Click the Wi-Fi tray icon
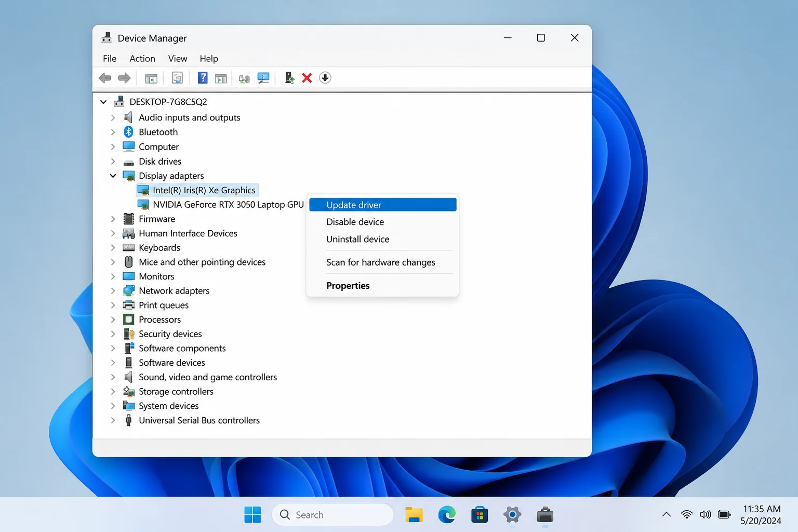Viewport: 798px width, 532px height. tap(686, 515)
